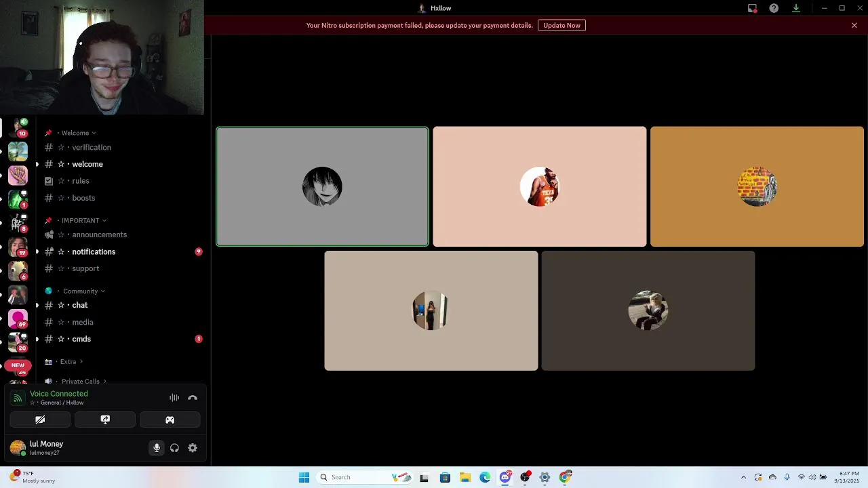This screenshot has width=868, height=488.
Task: Open Windows Start menu
Action: [304, 477]
